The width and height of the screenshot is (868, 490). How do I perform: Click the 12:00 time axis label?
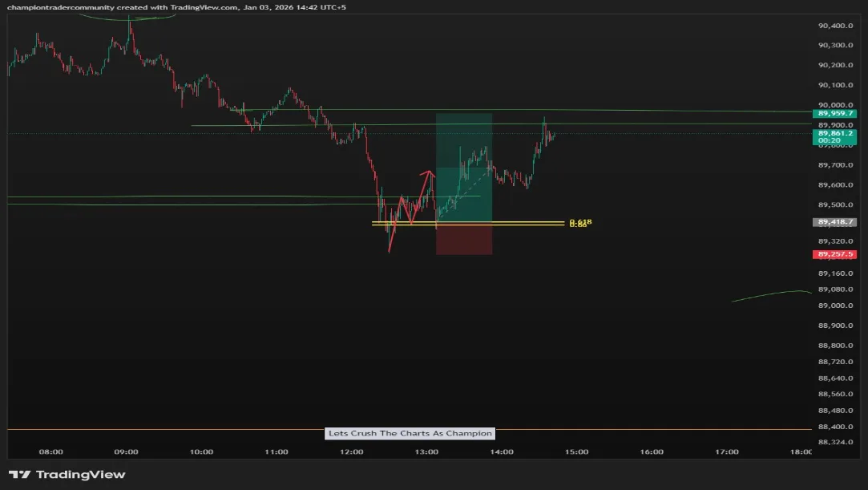351,452
